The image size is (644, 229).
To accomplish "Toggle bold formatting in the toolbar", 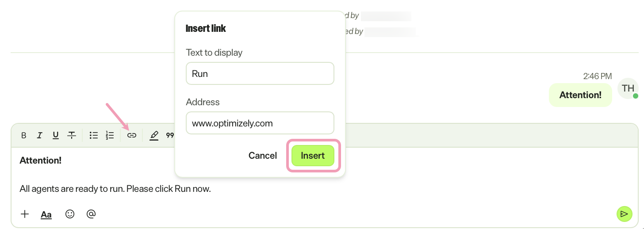I will click(24, 135).
